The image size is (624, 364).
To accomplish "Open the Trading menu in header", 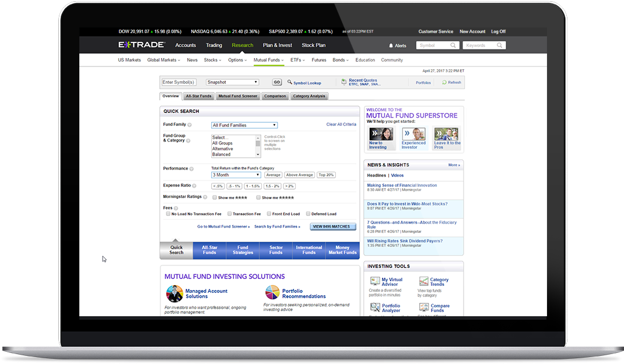I will coord(213,45).
